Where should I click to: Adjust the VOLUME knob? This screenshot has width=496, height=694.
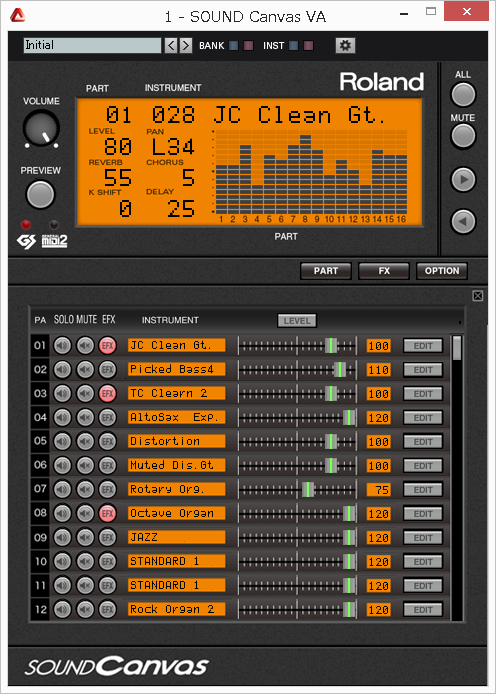pos(41,129)
